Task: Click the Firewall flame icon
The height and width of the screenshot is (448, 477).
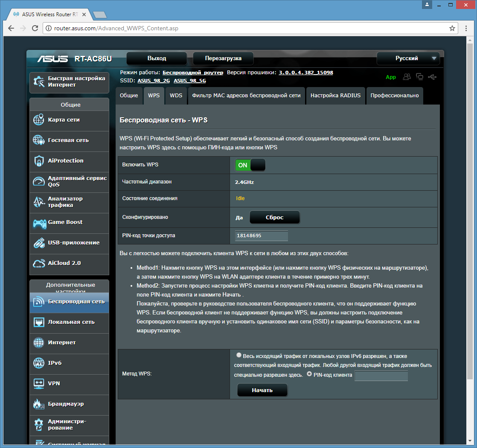Action: click(39, 404)
